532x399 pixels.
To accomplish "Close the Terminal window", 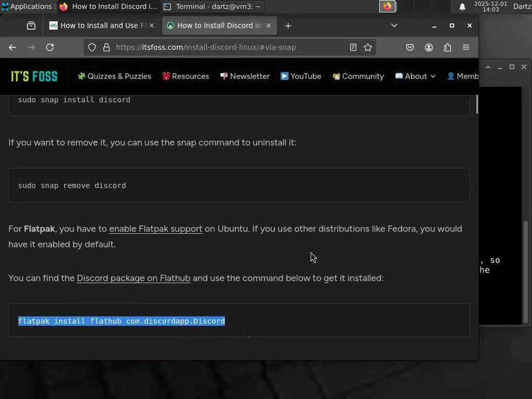I will [x=524, y=67].
